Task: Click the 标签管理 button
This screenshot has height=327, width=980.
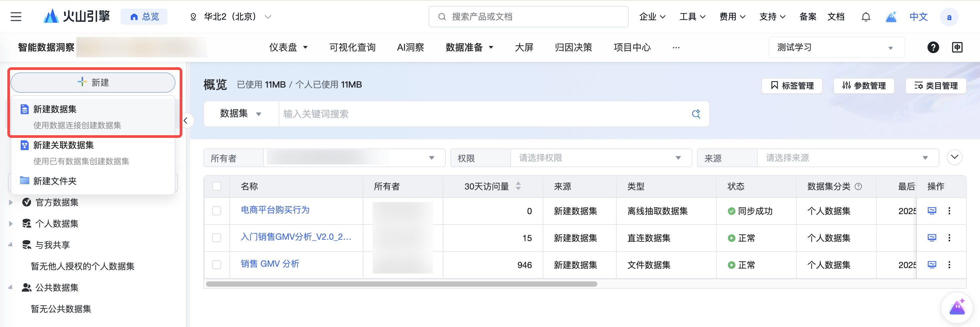Action: (792, 86)
